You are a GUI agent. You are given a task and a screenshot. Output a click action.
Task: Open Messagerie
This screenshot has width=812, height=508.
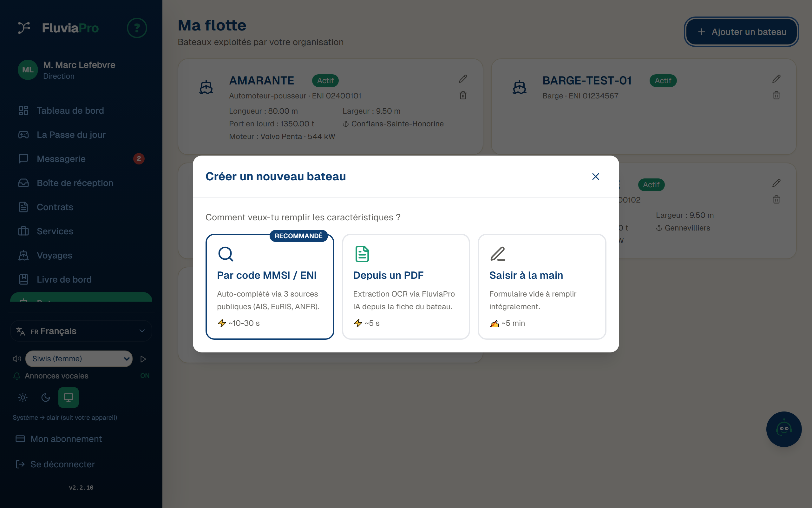pos(81,159)
